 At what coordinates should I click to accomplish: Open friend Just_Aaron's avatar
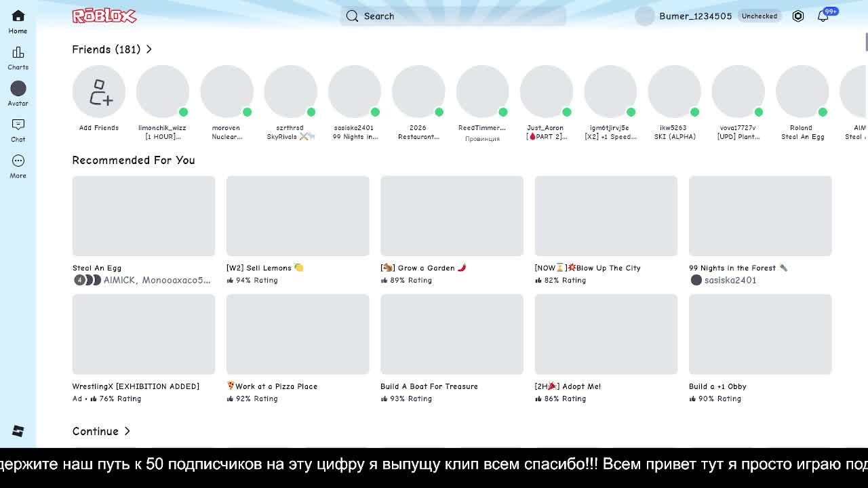[546, 92]
